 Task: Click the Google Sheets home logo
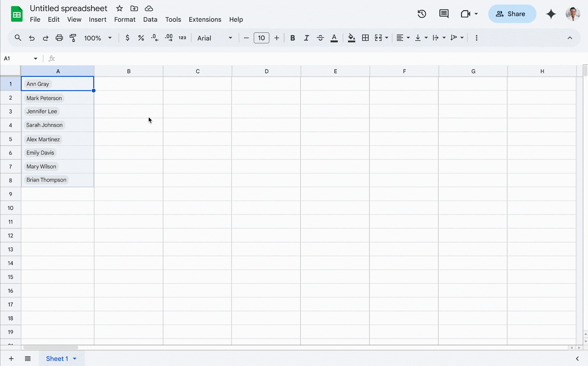point(17,14)
